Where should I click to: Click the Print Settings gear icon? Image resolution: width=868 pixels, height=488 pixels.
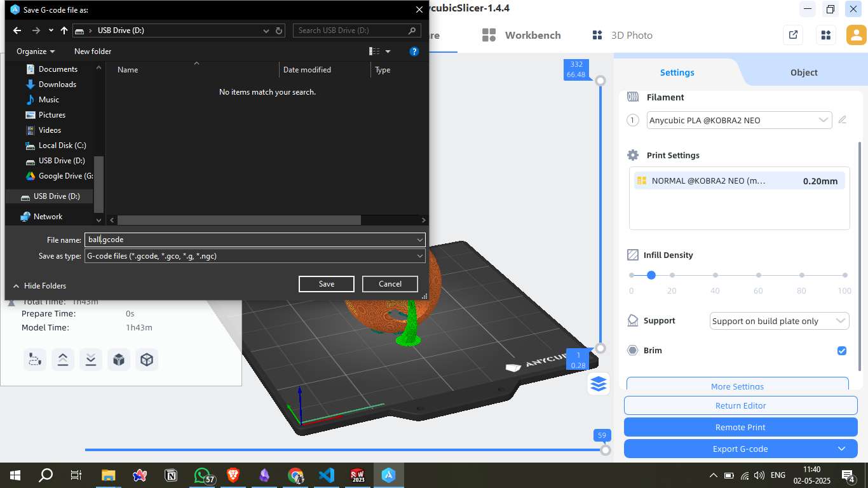(633, 155)
